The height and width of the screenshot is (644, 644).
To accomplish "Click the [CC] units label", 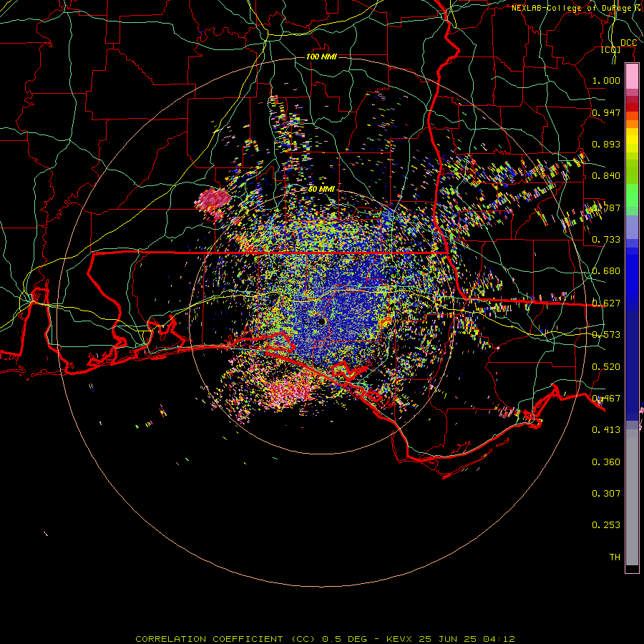I will pyautogui.click(x=611, y=49).
